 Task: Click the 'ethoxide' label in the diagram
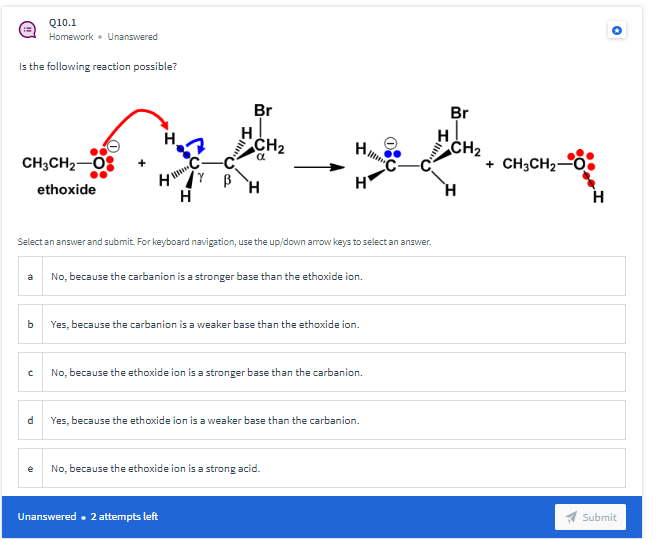[x=66, y=190]
